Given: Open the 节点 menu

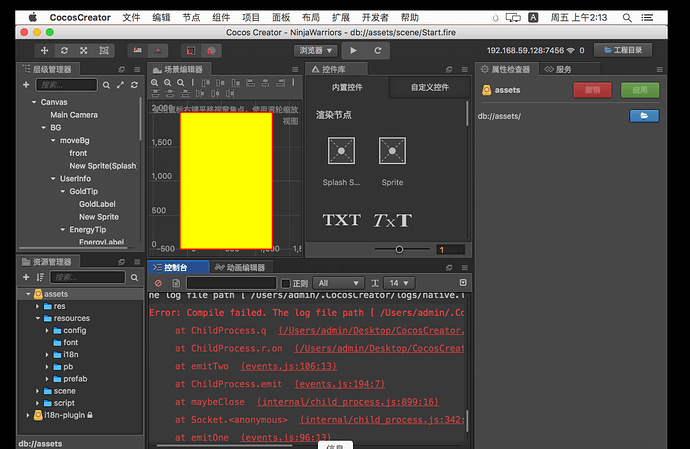Looking at the screenshot, I should 191,18.
